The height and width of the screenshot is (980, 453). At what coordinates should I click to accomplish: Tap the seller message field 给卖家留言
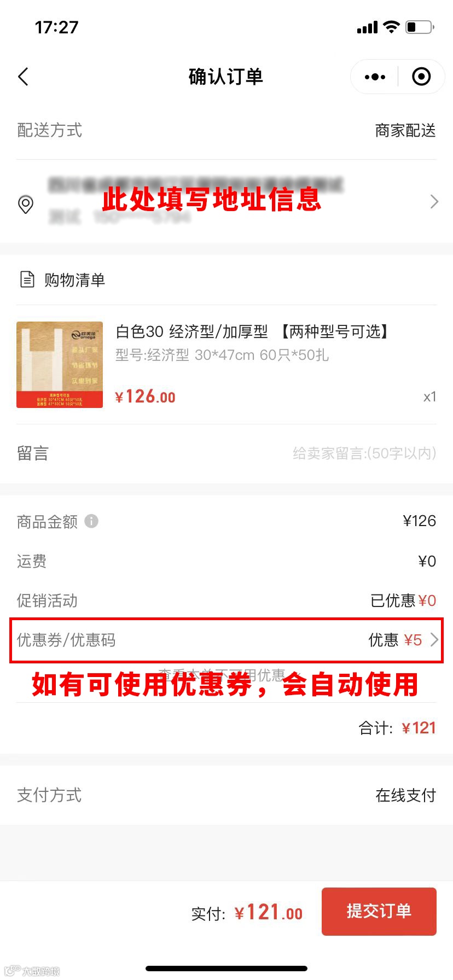pyautogui.click(x=364, y=453)
